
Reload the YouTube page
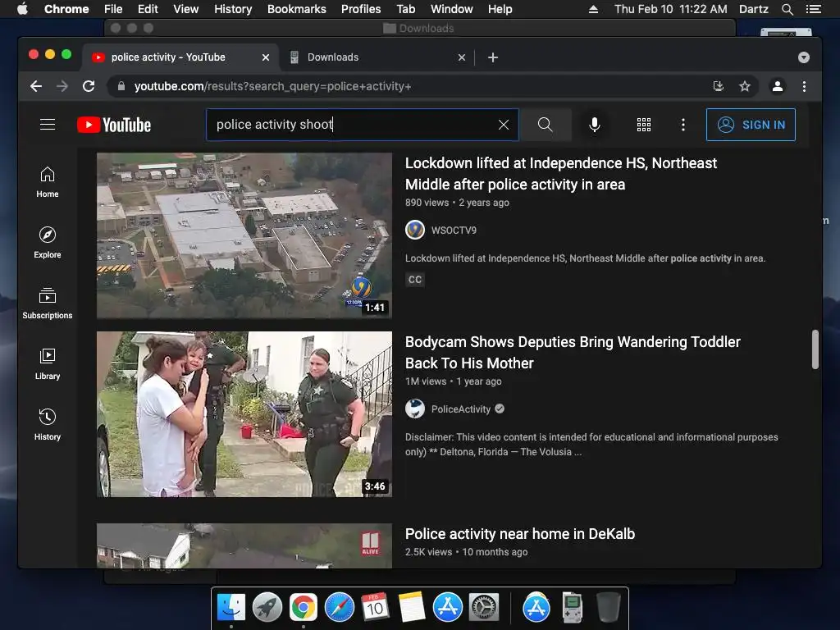pos(89,86)
